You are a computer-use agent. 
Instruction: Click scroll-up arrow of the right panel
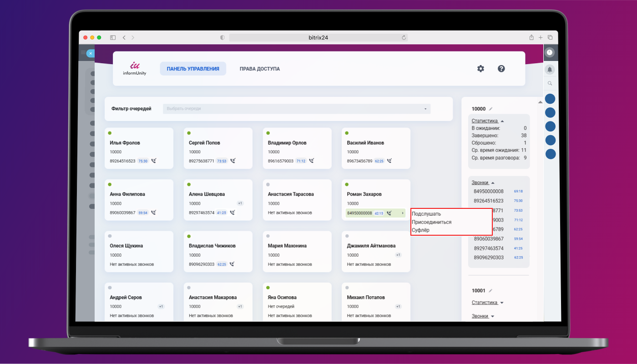coord(540,102)
